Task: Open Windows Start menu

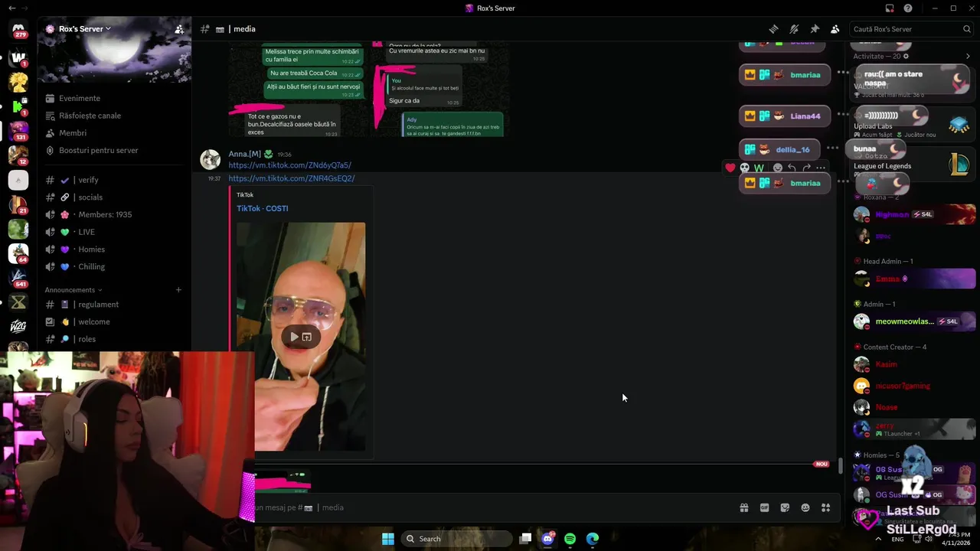Action: pyautogui.click(x=388, y=539)
